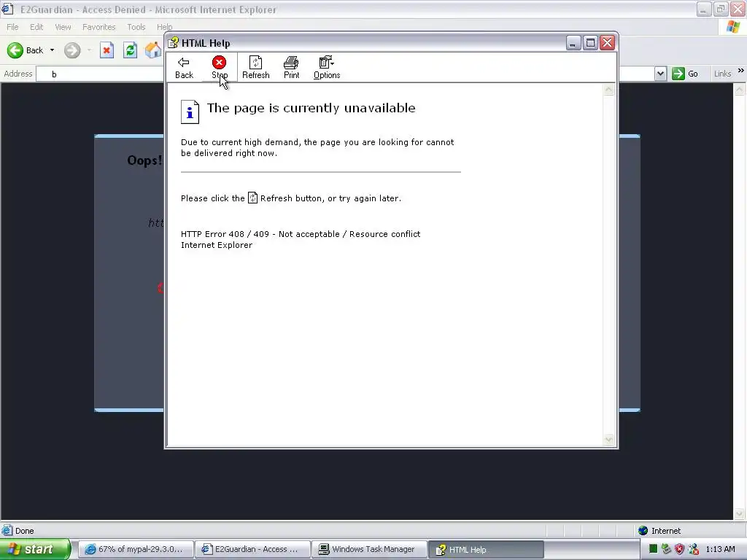The height and width of the screenshot is (560, 747).
Task: Minimize the HTML Help window
Action: pos(573,43)
